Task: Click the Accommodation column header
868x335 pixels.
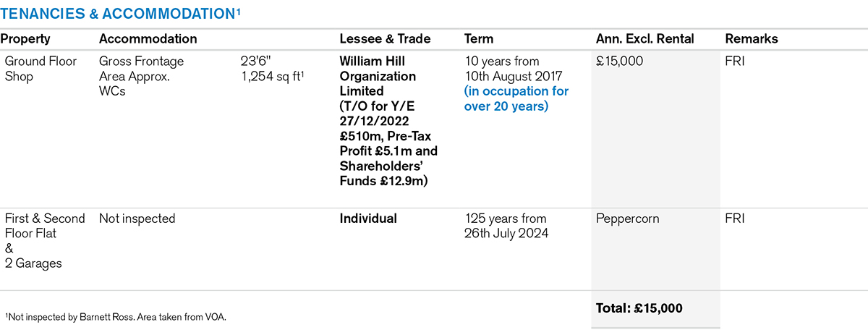Action: pos(148,39)
